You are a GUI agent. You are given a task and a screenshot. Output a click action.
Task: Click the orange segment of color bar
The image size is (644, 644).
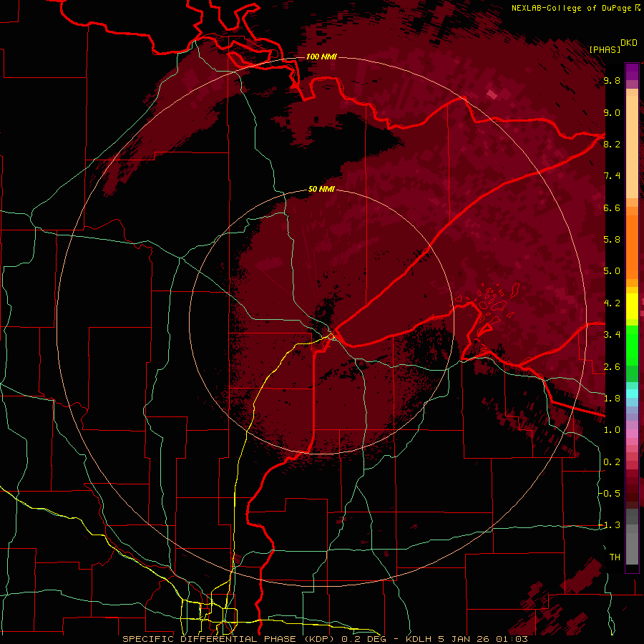pyautogui.click(x=632, y=243)
